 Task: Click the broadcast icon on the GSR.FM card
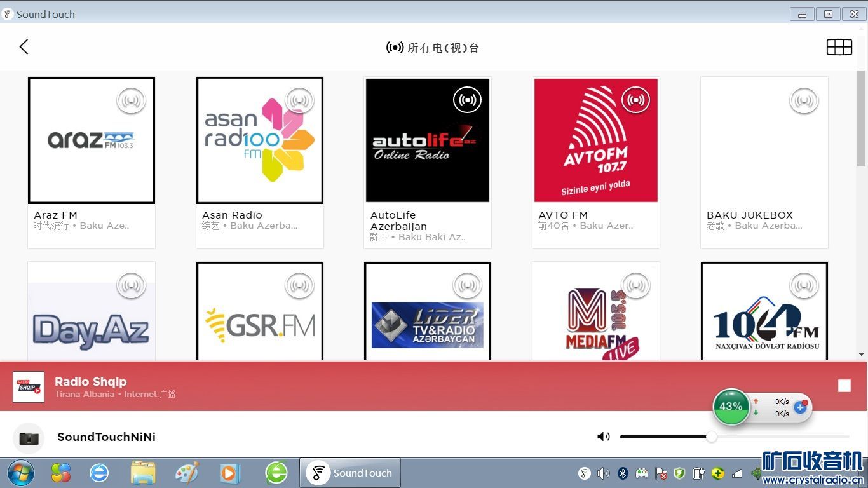tap(300, 285)
